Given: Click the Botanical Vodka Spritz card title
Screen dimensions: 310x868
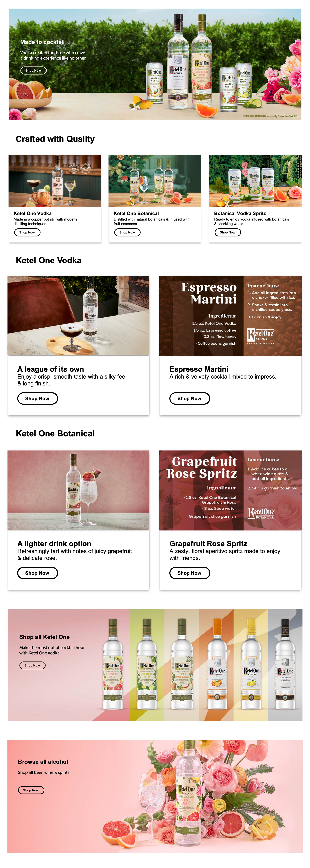Looking at the screenshot, I should point(240,213).
